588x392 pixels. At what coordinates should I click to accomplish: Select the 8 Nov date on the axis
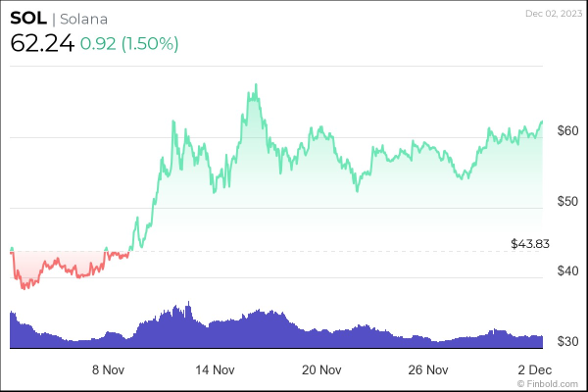click(x=108, y=370)
